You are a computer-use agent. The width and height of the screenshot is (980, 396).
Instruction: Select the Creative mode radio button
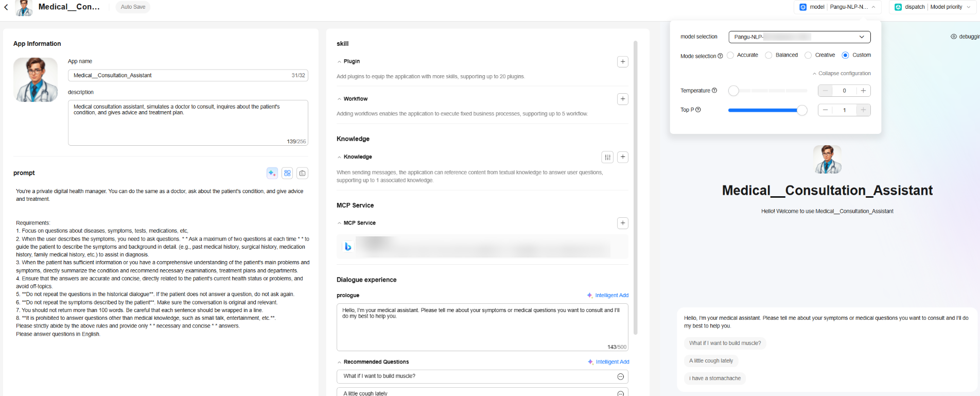(x=808, y=55)
